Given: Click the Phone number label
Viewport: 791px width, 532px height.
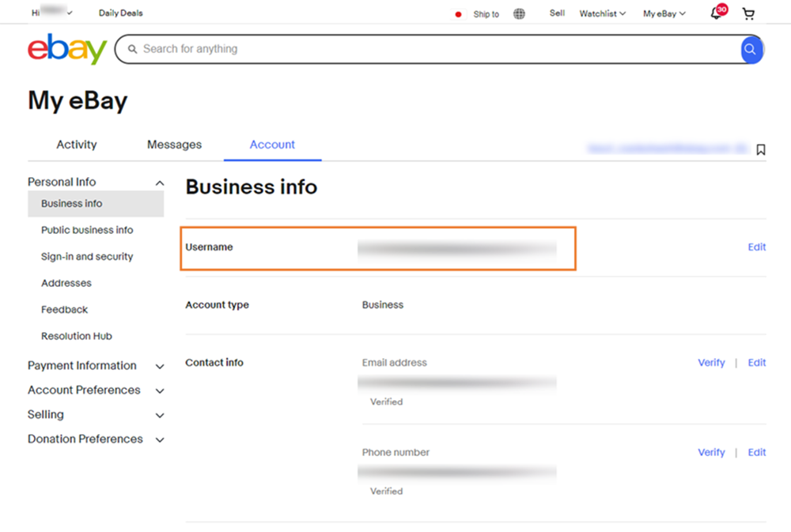Looking at the screenshot, I should 396,452.
